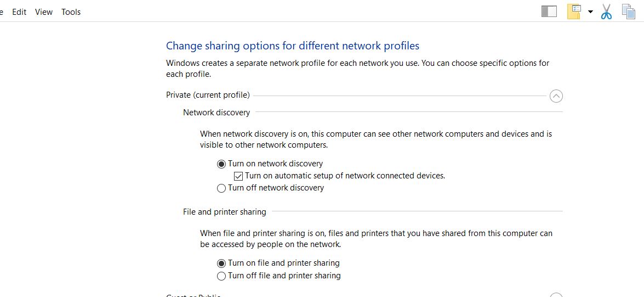
Task: Click the File and printer sharing heading
Action: point(225,212)
